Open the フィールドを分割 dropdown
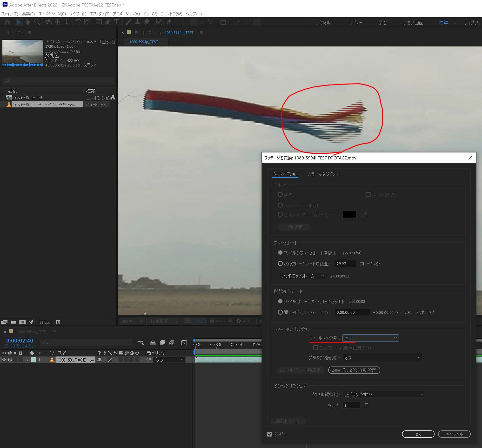The image size is (482, 448). coord(370,338)
